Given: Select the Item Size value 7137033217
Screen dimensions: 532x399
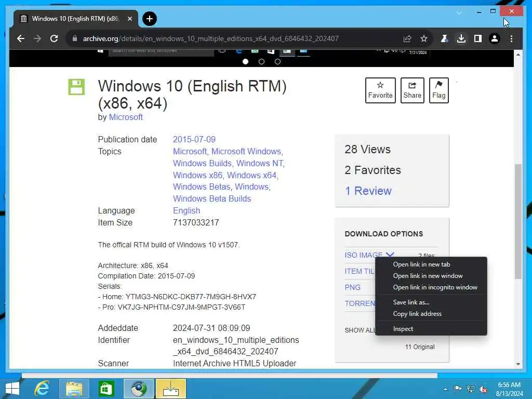Looking at the screenshot, I should [196, 222].
